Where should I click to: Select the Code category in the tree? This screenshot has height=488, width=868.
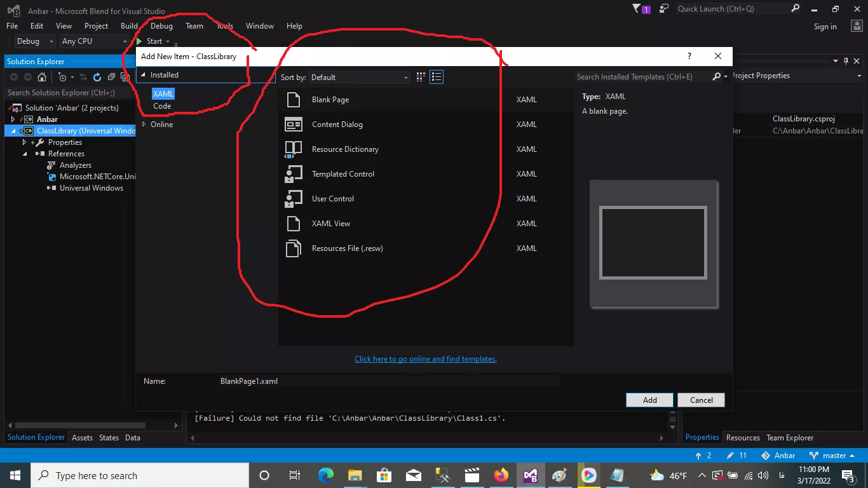tap(162, 106)
